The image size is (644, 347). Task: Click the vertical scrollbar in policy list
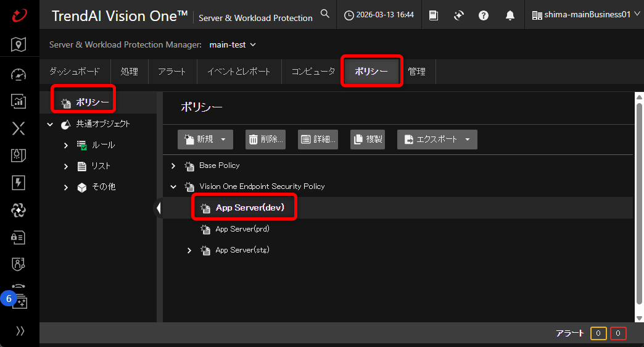click(638, 204)
